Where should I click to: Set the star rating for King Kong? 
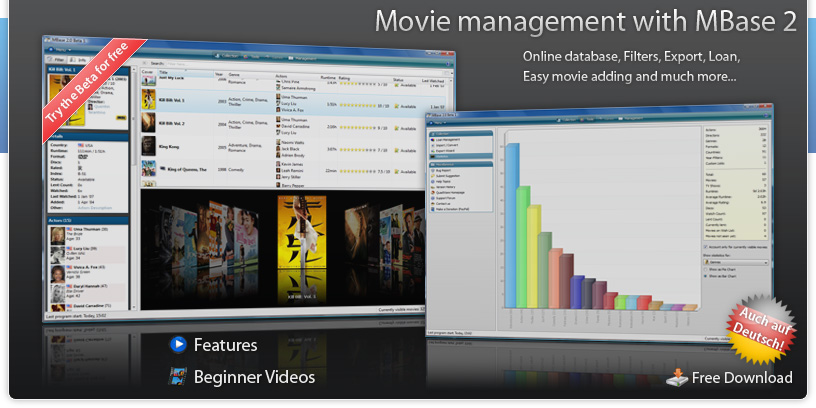pyautogui.click(x=358, y=150)
